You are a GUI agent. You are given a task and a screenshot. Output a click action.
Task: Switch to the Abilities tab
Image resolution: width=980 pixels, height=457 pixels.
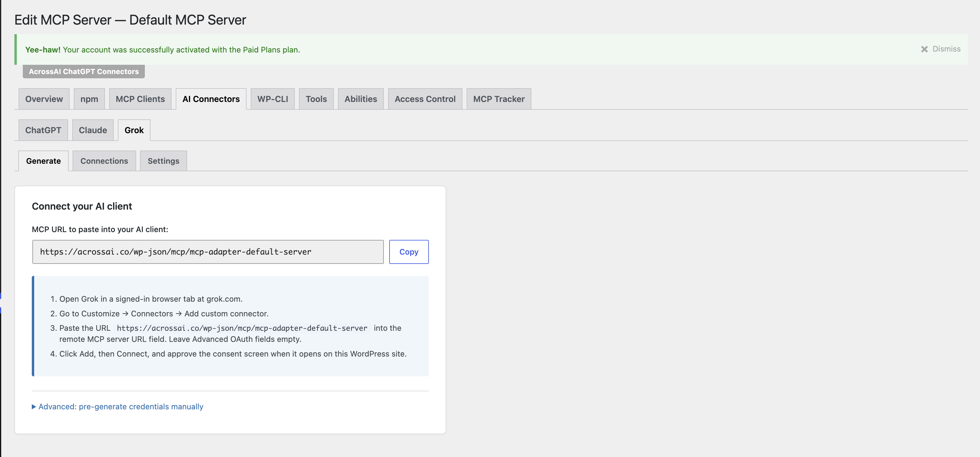click(361, 99)
